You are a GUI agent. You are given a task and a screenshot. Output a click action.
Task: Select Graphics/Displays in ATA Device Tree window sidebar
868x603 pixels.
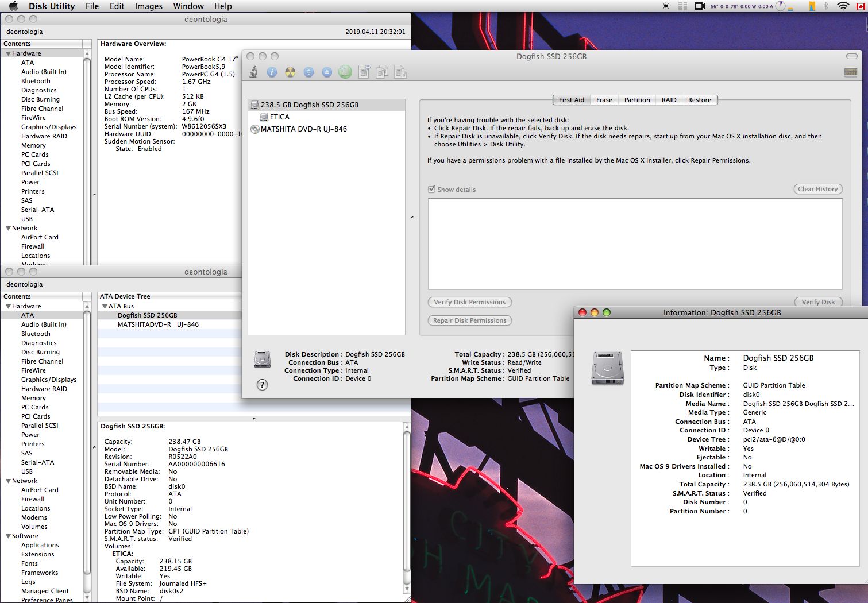pos(49,380)
